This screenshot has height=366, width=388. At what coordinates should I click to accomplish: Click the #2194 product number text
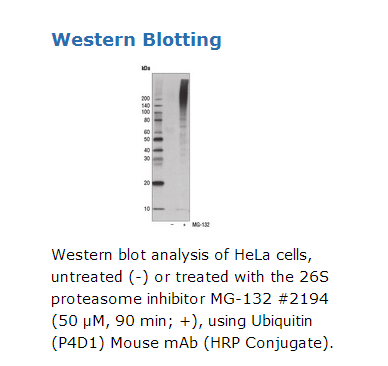[303, 299]
